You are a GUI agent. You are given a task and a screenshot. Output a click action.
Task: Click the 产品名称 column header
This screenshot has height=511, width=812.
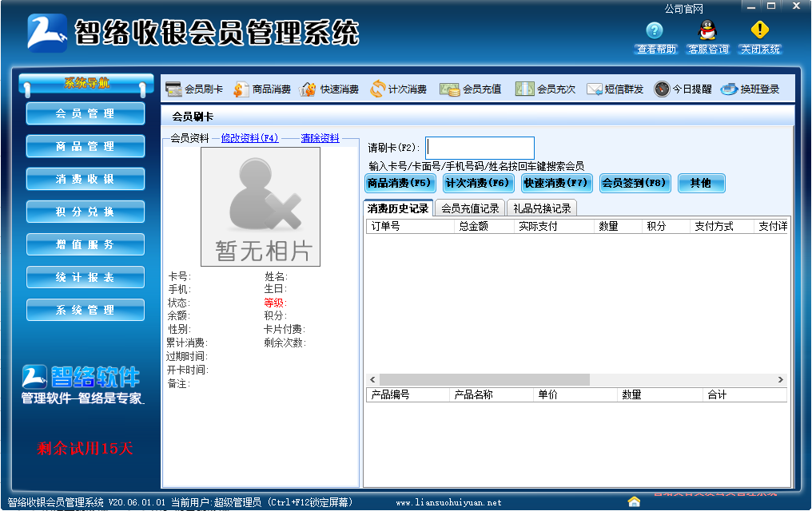tap(491, 394)
